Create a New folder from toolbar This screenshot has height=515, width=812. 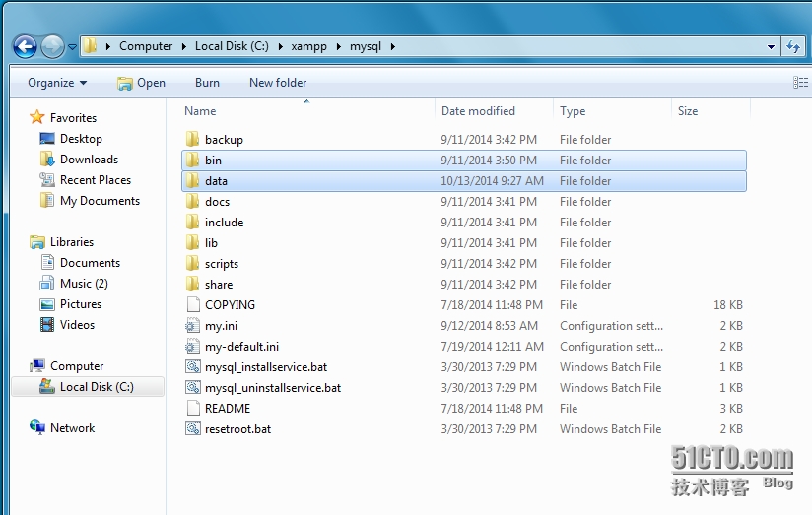278,83
